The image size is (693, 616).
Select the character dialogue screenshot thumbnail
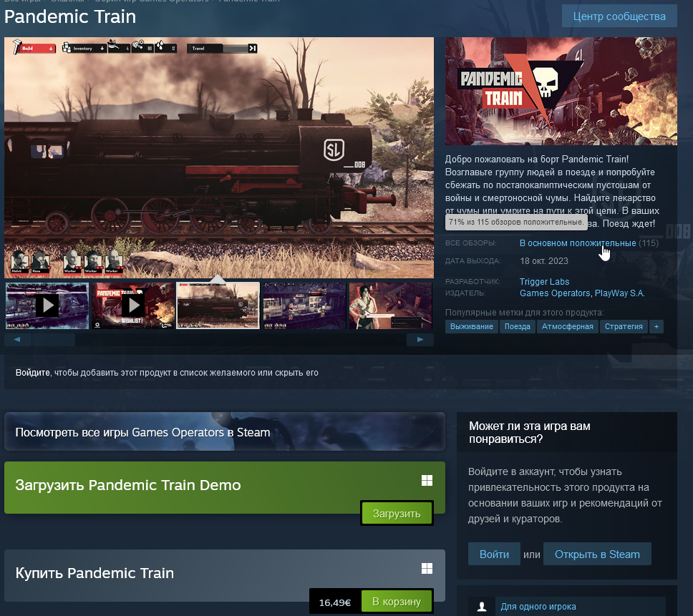pos(390,305)
